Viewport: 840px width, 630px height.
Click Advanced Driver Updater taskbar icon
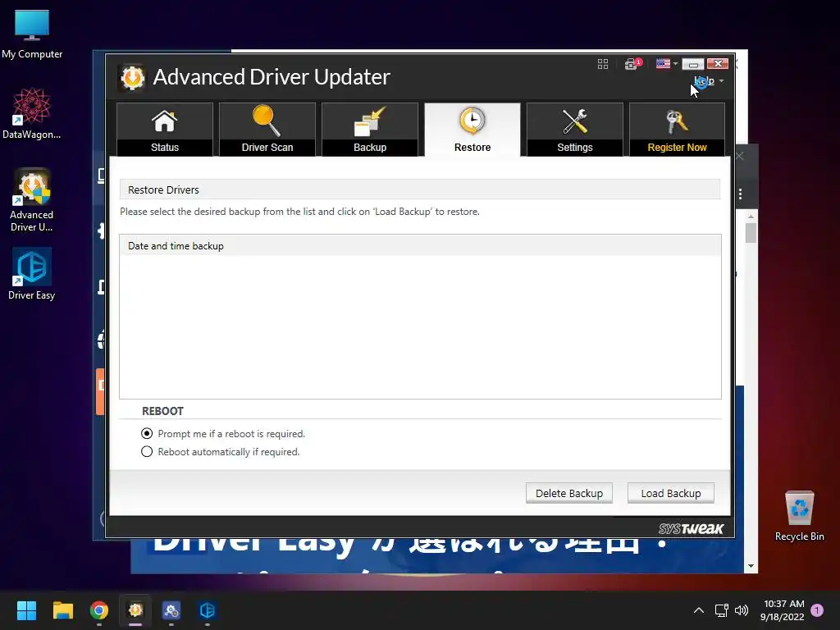click(x=135, y=610)
